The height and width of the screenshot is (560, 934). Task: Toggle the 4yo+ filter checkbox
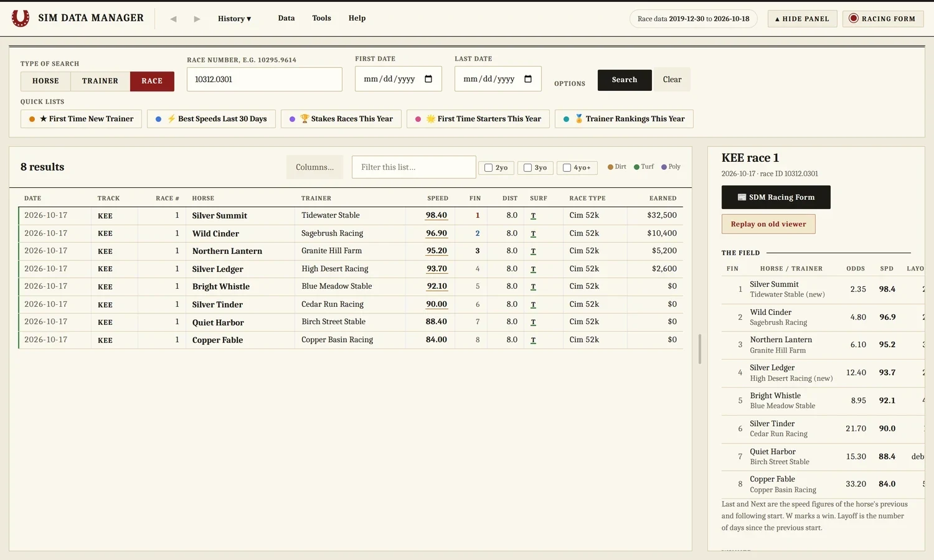point(567,168)
